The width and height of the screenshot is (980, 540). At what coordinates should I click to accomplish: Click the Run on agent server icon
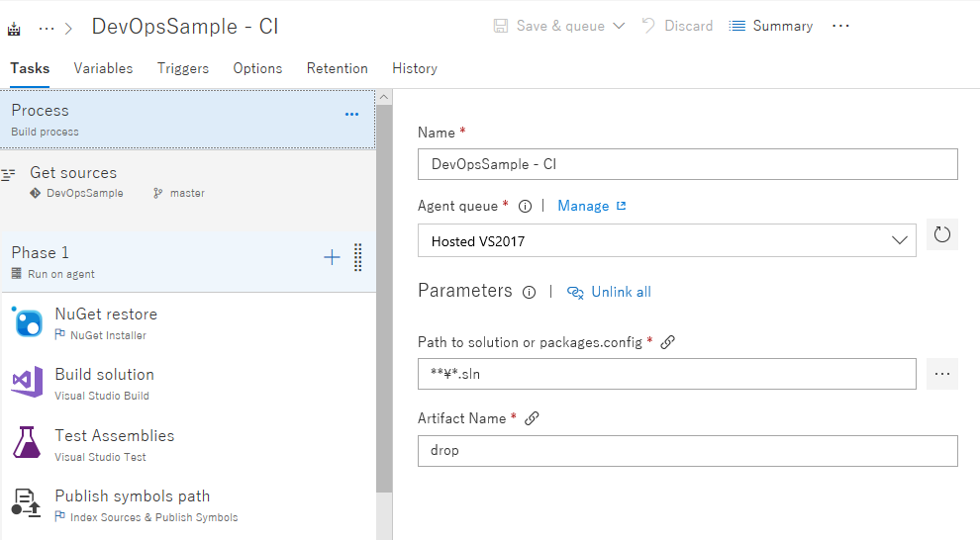coord(17,273)
